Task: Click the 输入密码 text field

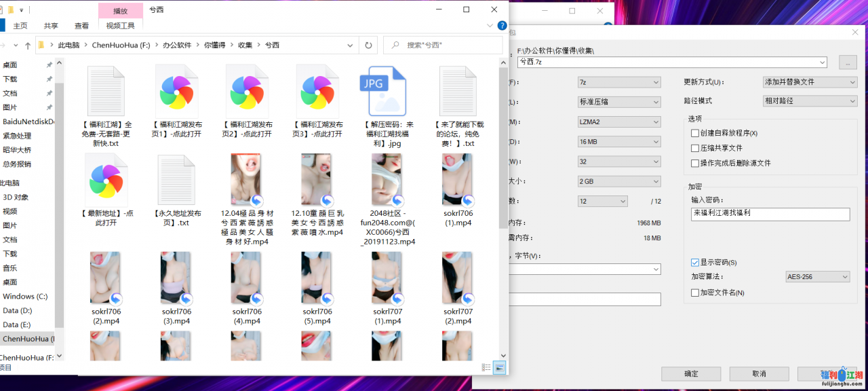Action: [x=770, y=214]
